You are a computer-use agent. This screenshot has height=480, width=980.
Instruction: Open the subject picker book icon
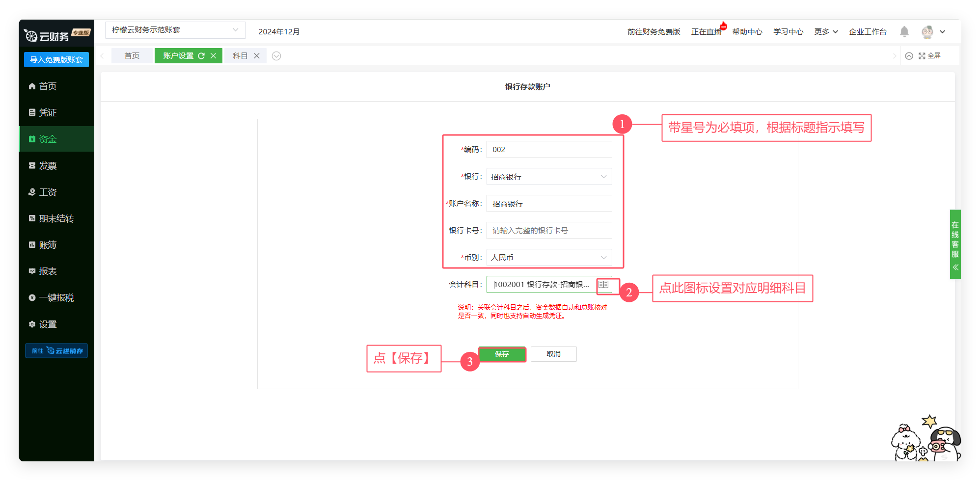coord(603,285)
